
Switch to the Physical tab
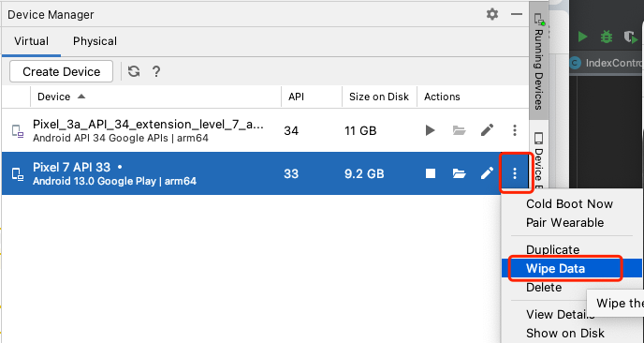[x=95, y=41]
